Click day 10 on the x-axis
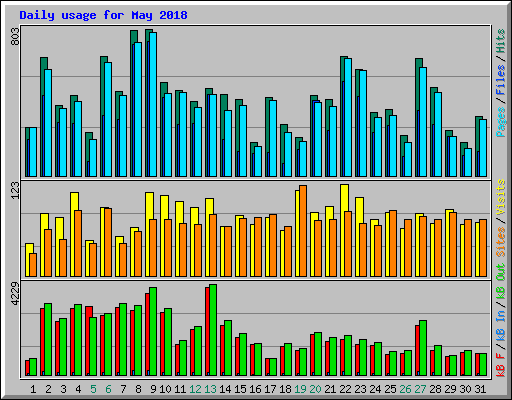 tap(165, 389)
